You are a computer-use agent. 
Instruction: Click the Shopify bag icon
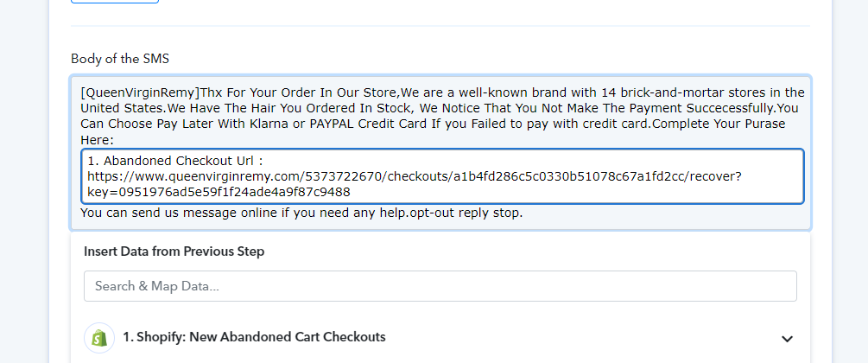99,338
